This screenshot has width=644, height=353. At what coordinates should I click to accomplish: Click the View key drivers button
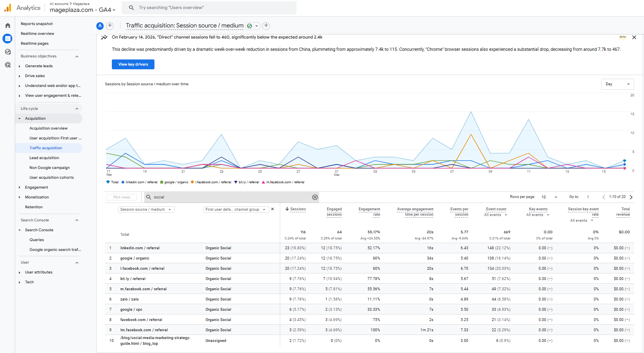click(x=133, y=64)
